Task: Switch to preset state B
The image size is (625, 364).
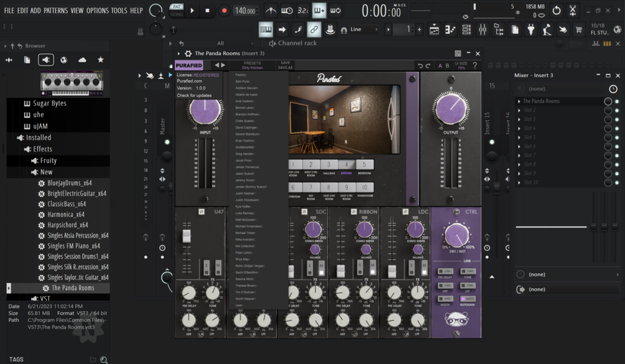Action: tap(447, 66)
